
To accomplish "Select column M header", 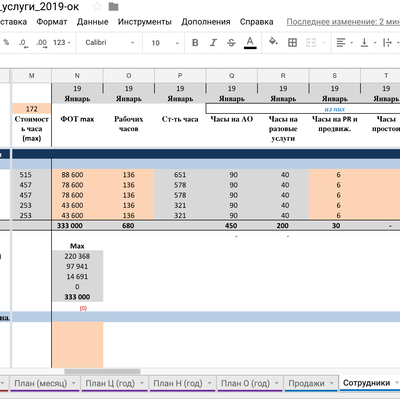I will pyautogui.click(x=32, y=76).
